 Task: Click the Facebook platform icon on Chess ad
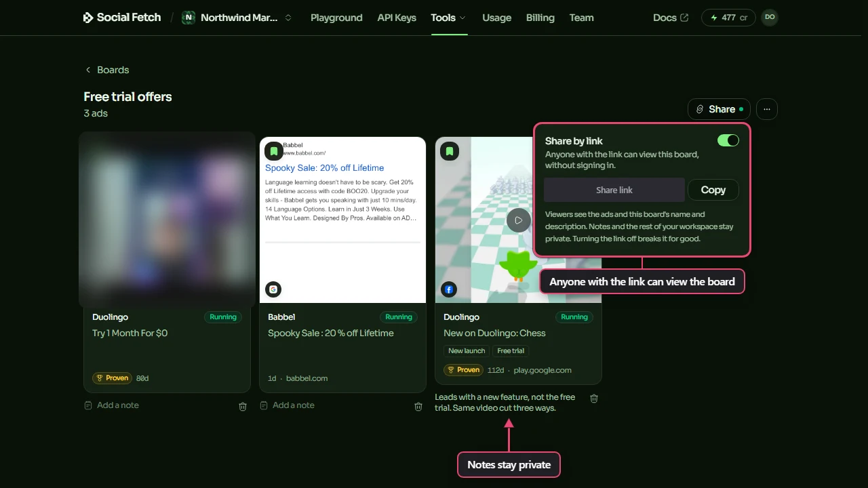449,289
